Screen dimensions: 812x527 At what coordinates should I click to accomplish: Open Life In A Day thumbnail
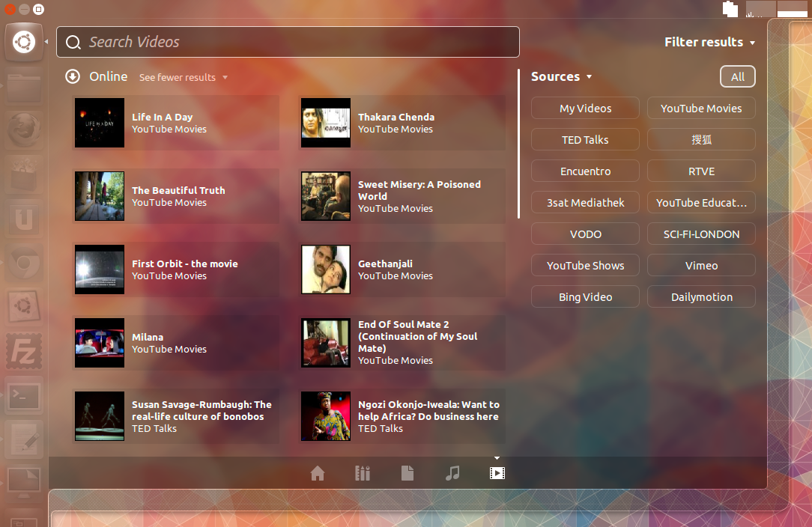tap(100, 123)
